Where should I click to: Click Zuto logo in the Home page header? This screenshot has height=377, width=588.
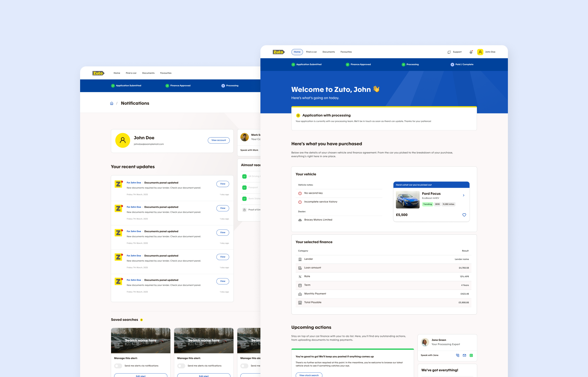278,52
